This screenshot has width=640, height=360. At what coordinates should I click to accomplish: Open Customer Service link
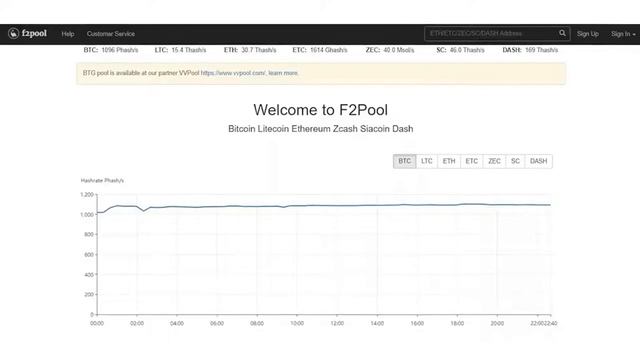(x=111, y=34)
